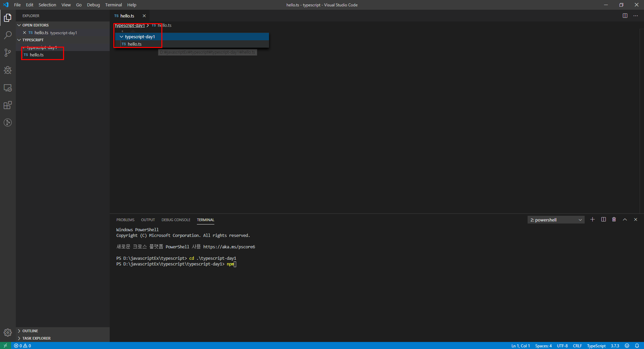The width and height of the screenshot is (644, 349).
Task: Open the Selection menu
Action: (47, 5)
